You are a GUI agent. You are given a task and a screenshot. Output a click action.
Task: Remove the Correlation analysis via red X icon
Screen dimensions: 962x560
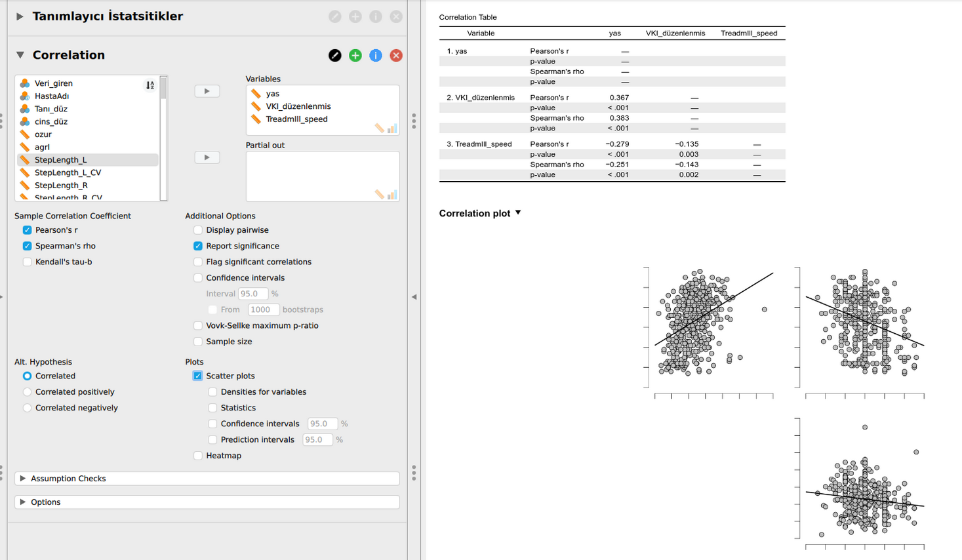[395, 56]
